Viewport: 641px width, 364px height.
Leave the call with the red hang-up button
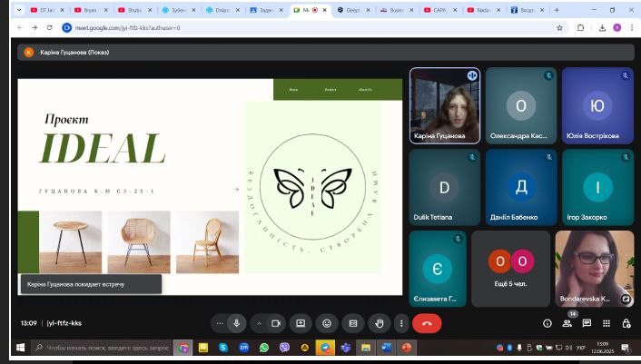tap(427, 323)
